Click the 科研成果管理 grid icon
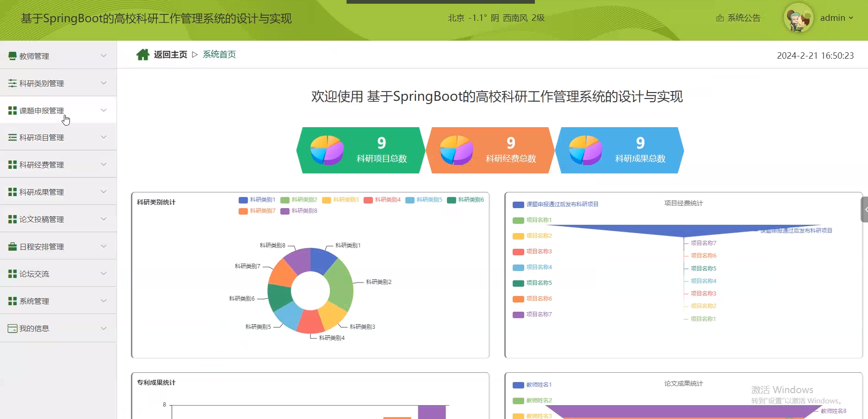Screen dimensions: 868x419 click(12, 192)
